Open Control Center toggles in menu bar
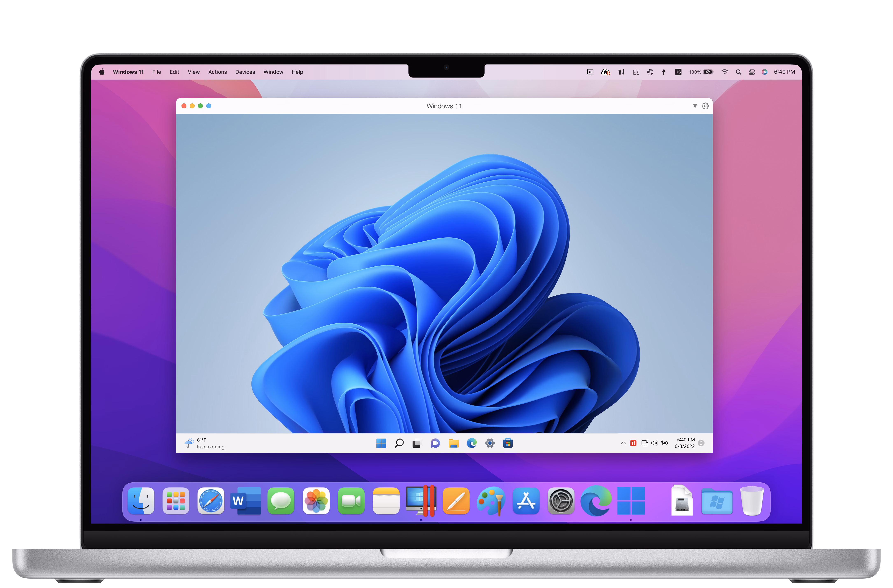 [752, 72]
